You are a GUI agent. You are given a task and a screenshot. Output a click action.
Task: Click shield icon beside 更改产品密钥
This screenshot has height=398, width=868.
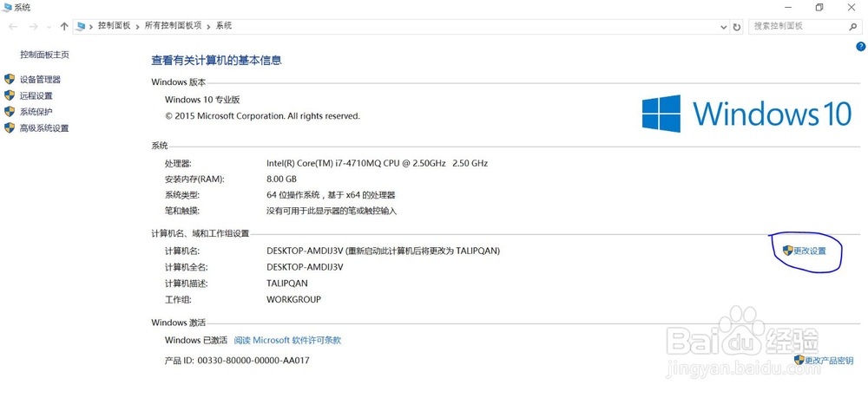point(799,360)
